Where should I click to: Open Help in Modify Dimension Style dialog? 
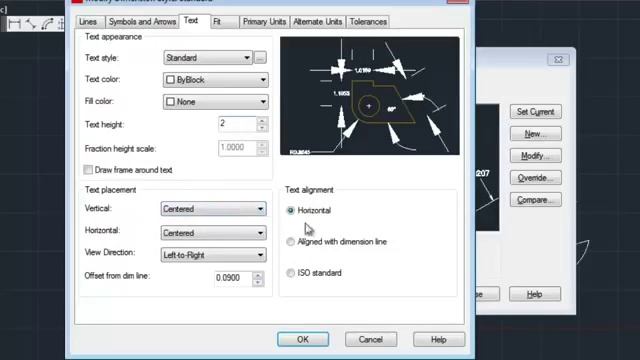[x=439, y=340]
